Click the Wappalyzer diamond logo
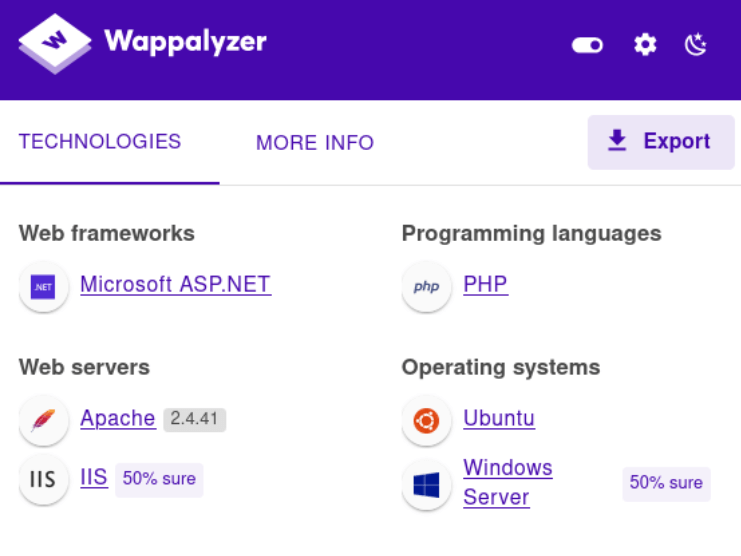Screen dimensions: 741x556 pyautogui.click(x=55, y=43)
